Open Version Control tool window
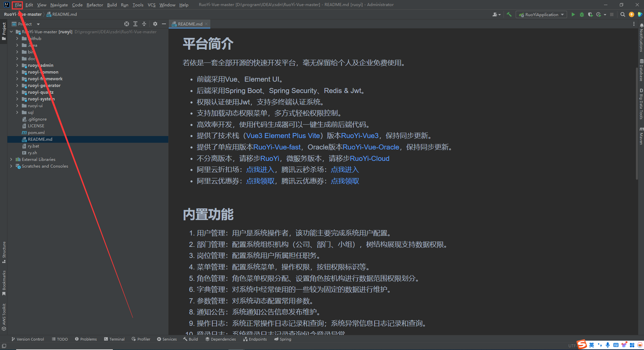644x350 pixels. tap(28, 339)
